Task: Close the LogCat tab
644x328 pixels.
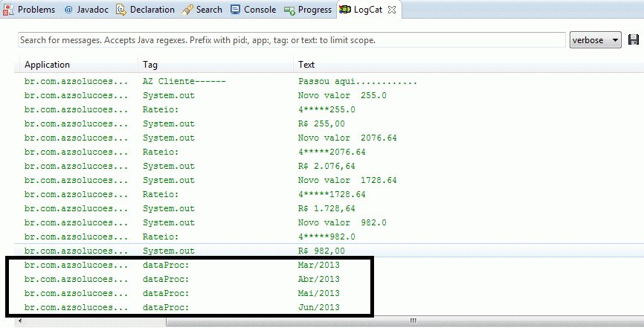Action: [x=392, y=10]
